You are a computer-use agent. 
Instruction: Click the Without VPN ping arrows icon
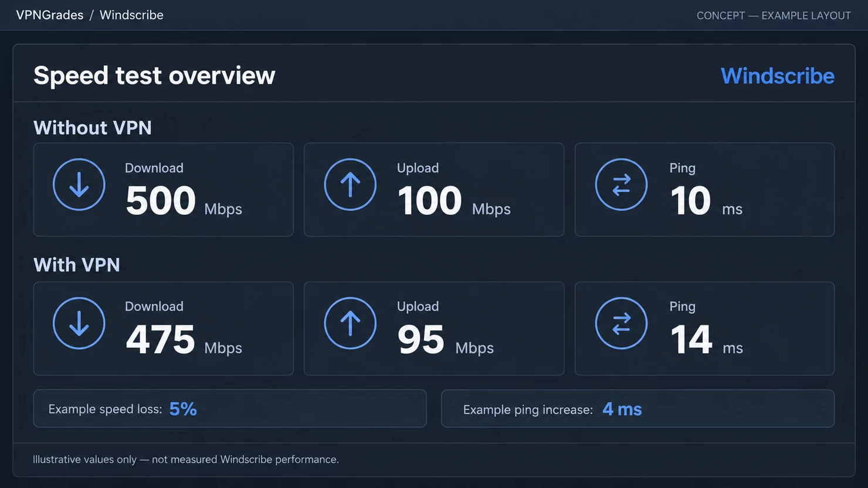[621, 184]
